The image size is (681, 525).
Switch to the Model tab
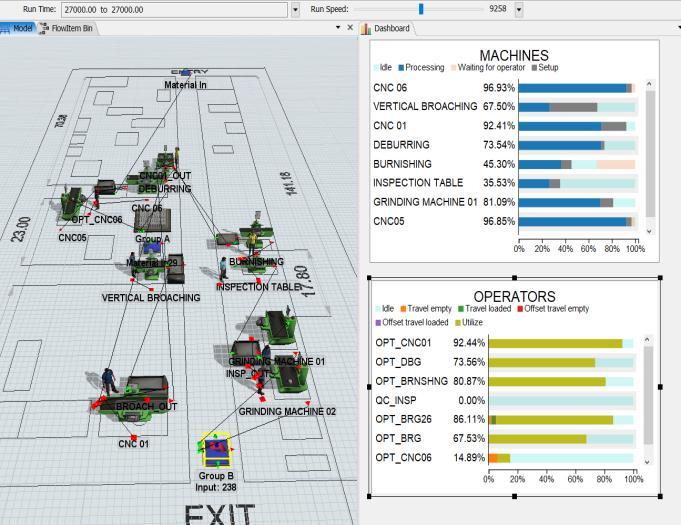point(17,28)
